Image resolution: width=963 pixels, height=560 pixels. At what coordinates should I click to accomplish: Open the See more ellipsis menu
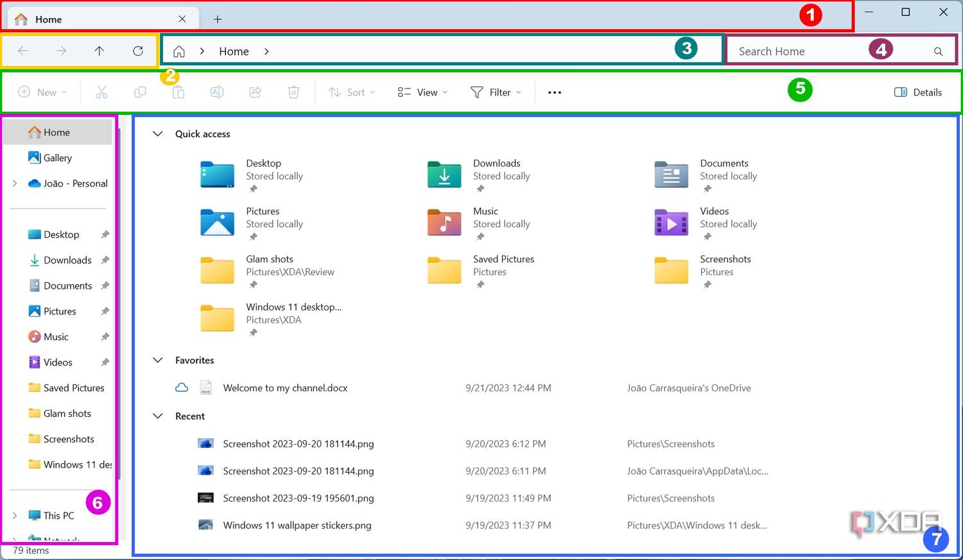pyautogui.click(x=554, y=92)
